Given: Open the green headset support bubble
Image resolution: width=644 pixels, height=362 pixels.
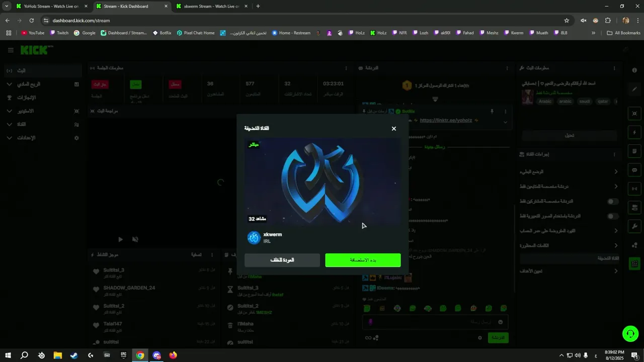Looking at the screenshot, I should point(630,334).
